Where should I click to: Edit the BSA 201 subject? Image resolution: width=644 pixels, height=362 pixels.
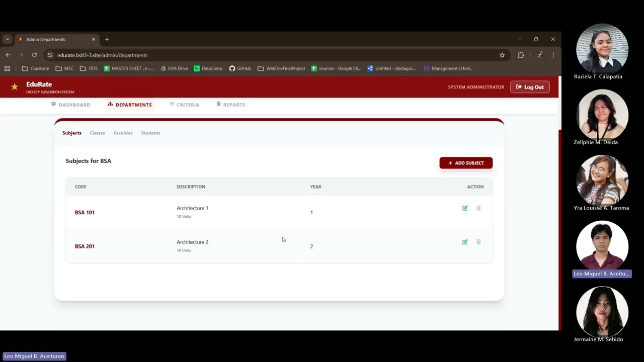[x=465, y=242]
